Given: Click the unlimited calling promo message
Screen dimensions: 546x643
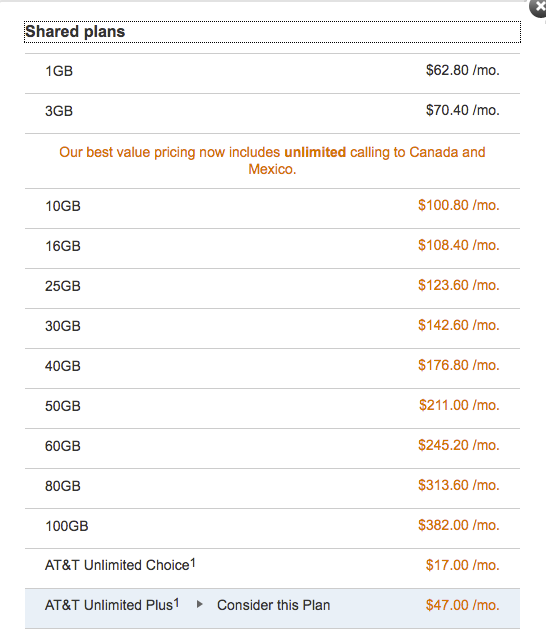Looking at the screenshot, I should [272, 160].
